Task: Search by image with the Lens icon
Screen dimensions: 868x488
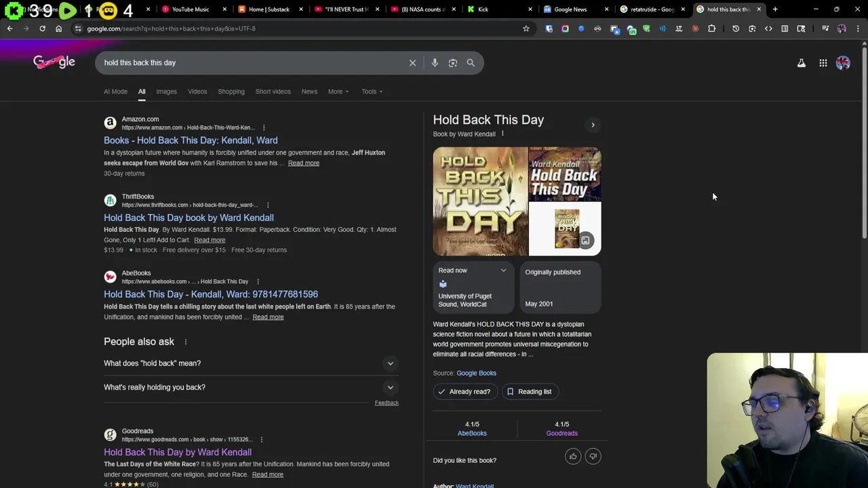Action: pos(452,62)
